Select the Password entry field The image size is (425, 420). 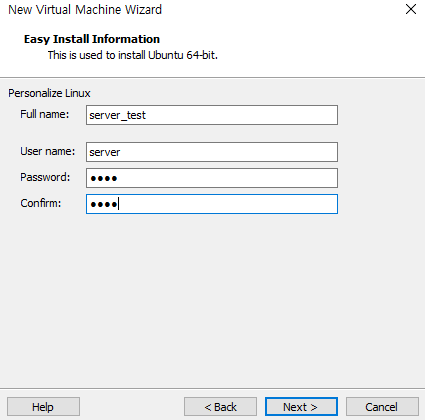(x=212, y=178)
